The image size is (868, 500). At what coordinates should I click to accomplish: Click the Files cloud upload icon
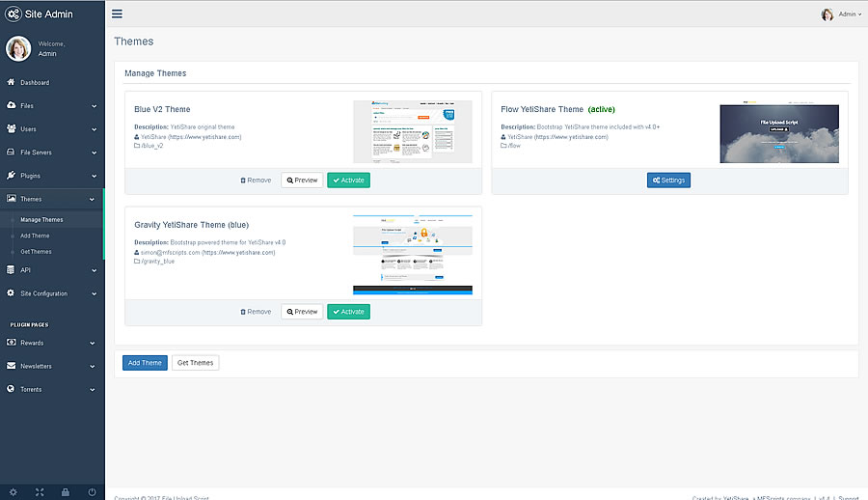(x=11, y=105)
